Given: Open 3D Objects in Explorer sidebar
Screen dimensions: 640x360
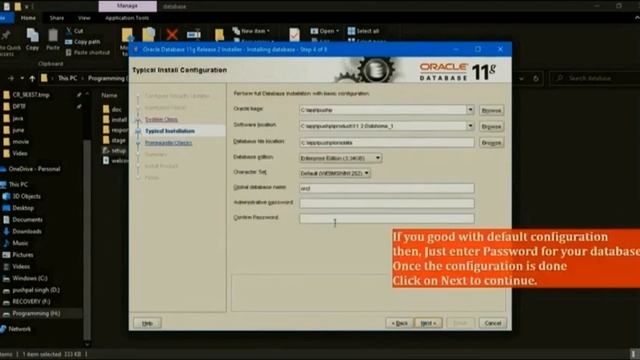Looking at the screenshot, I should point(27,196).
